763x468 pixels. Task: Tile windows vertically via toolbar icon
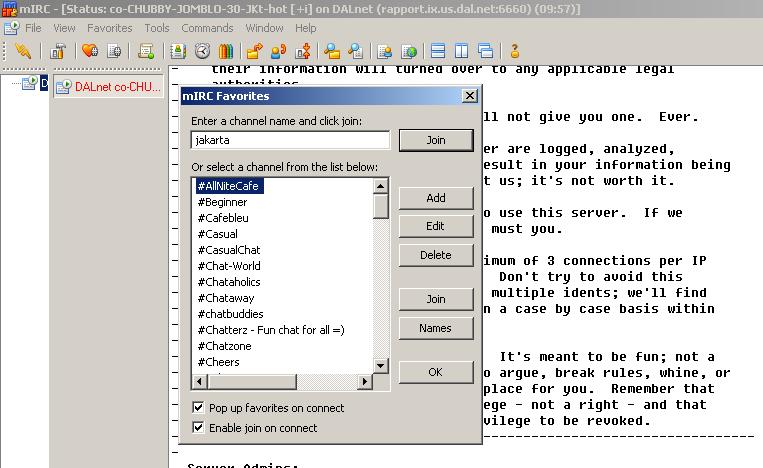point(461,51)
